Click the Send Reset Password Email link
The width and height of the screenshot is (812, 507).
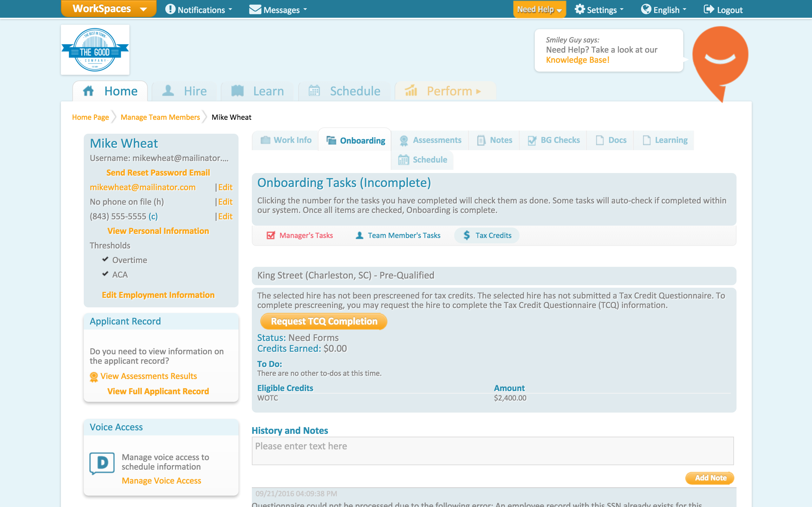pos(158,173)
